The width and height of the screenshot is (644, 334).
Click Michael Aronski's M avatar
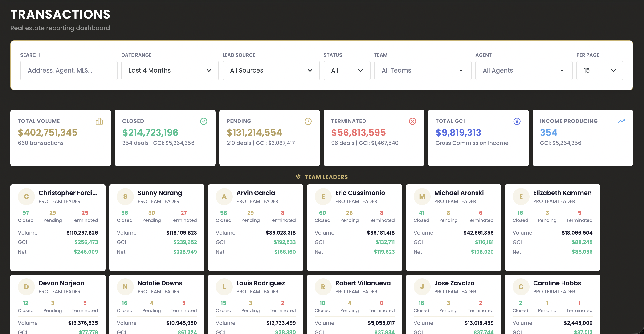point(422,196)
